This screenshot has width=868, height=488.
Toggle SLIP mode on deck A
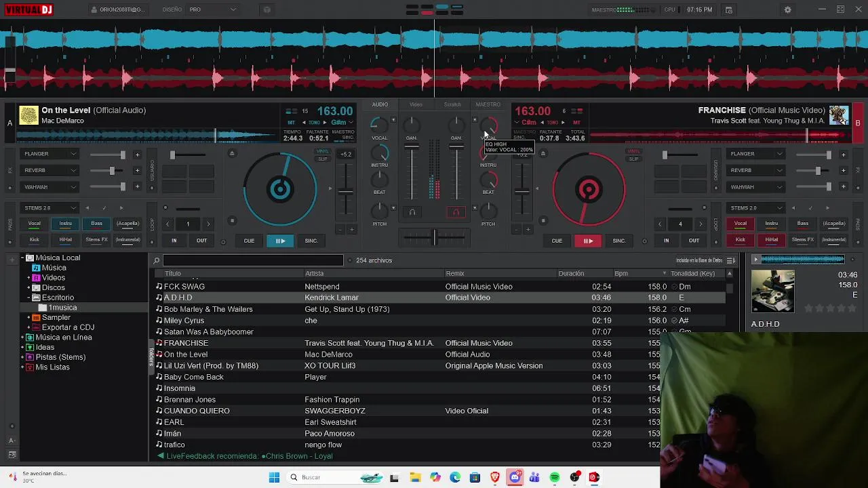click(323, 159)
